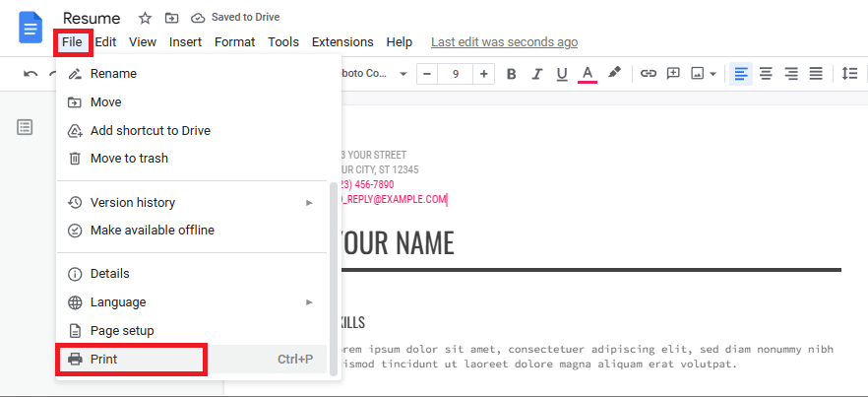This screenshot has height=397, width=868.
Task: Click the justify alignment icon
Action: 816,74
